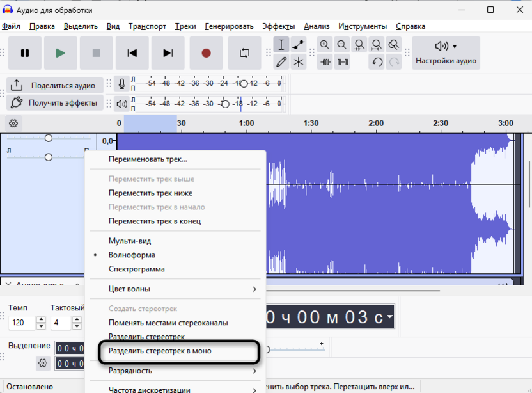Select the Draw pencil tool

281,62
